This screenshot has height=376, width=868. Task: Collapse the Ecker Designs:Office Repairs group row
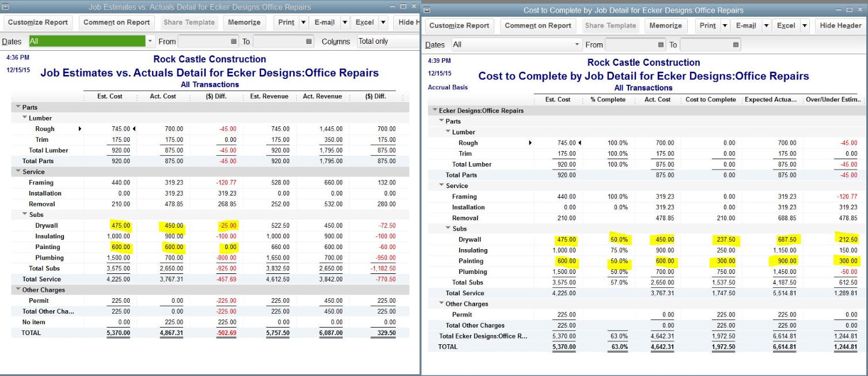click(x=434, y=110)
